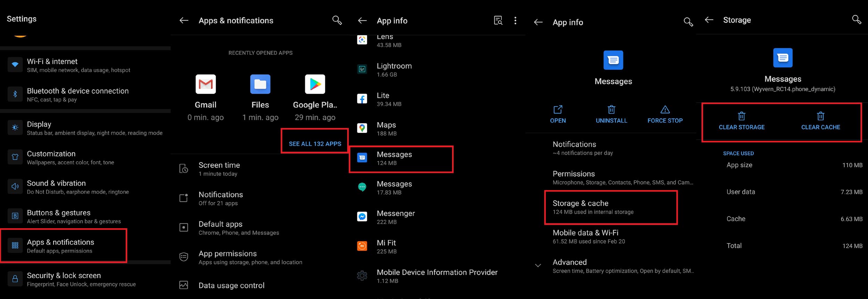Screen dimensions: 868x299
Task: Tap the search-in-list icon on App info
Action: click(498, 20)
